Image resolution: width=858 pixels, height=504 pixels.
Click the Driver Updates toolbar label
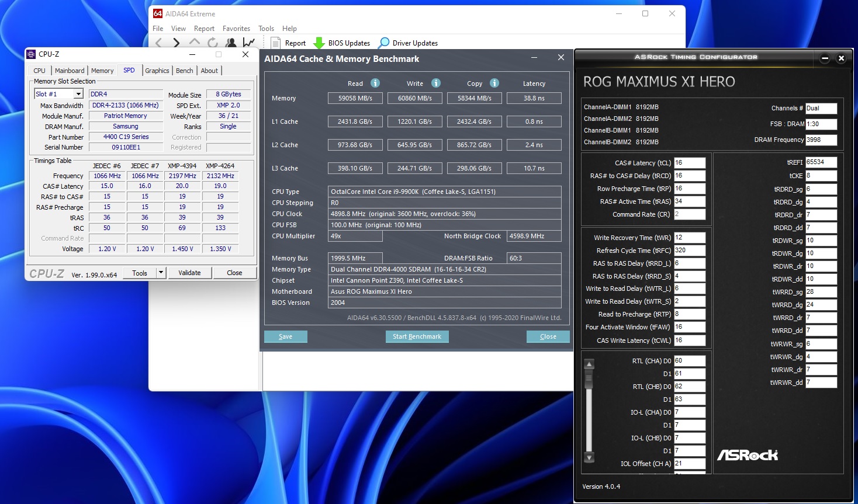(415, 43)
